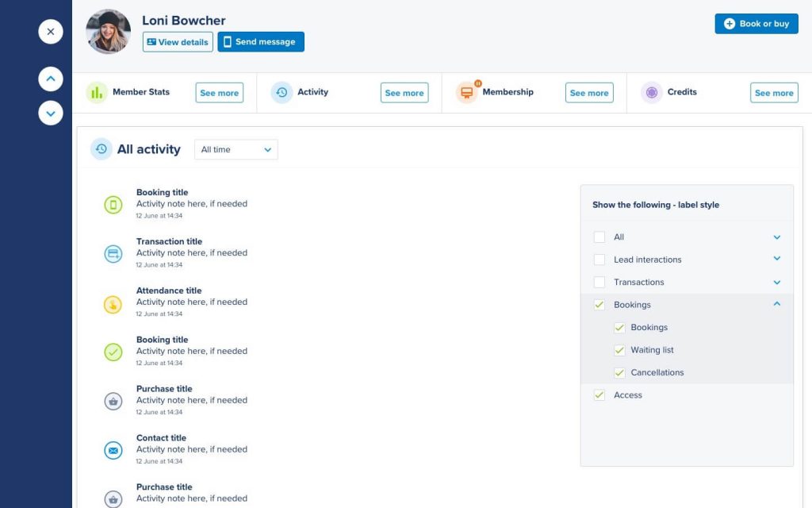Click the Book or buy button
Viewport: 812px width, 508px height.
tap(755, 23)
